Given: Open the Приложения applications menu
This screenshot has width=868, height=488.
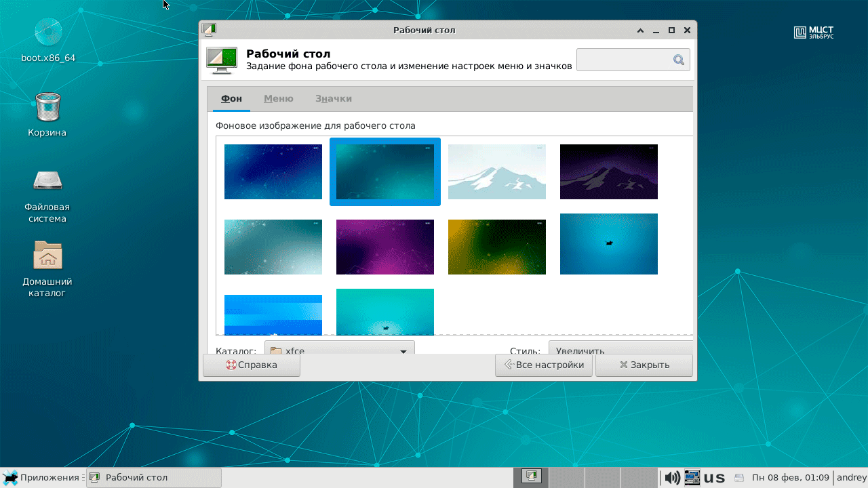Looking at the screenshot, I should point(42,478).
